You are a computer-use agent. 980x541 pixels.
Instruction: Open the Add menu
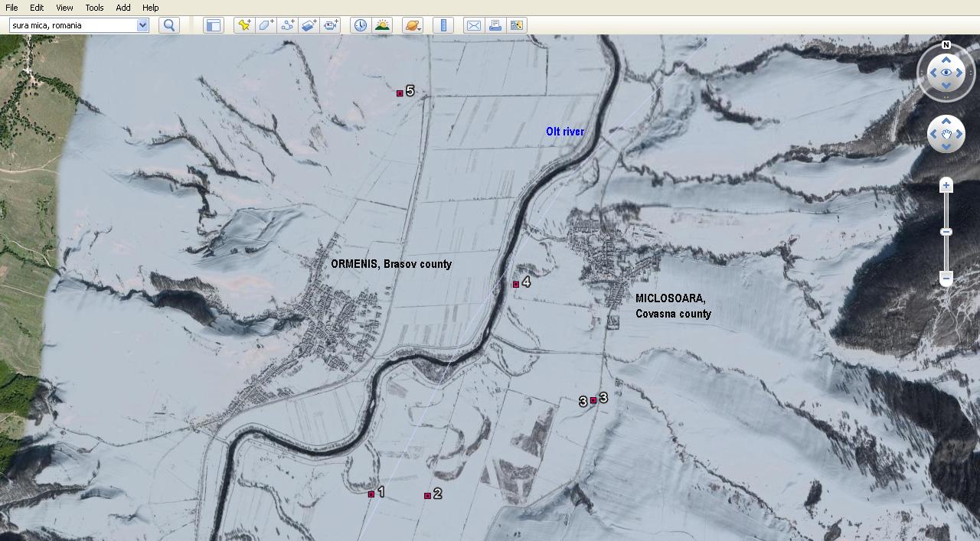(x=123, y=8)
